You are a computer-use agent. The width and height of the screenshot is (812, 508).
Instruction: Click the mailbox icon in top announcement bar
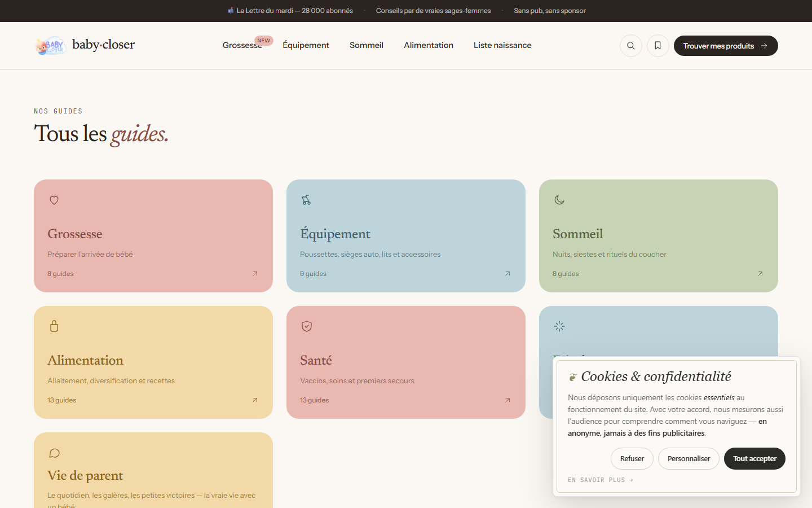coord(231,10)
